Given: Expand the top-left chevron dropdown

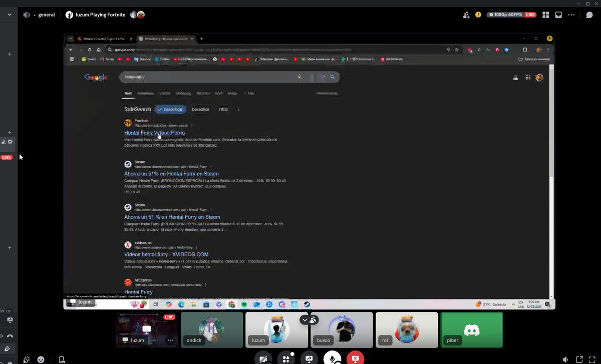Looking at the screenshot, I should (9, 15).
